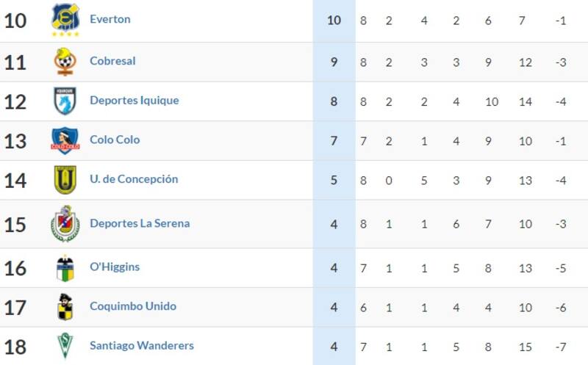Open the Colo Colo team link

click(115, 140)
